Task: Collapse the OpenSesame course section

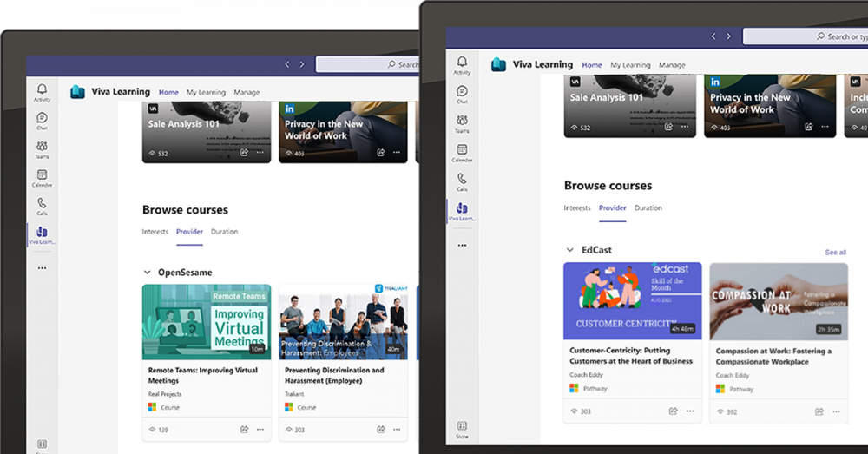Action: coord(148,273)
